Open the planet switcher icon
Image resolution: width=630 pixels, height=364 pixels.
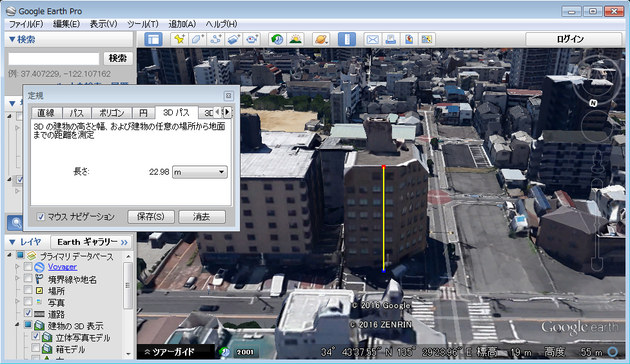321,39
